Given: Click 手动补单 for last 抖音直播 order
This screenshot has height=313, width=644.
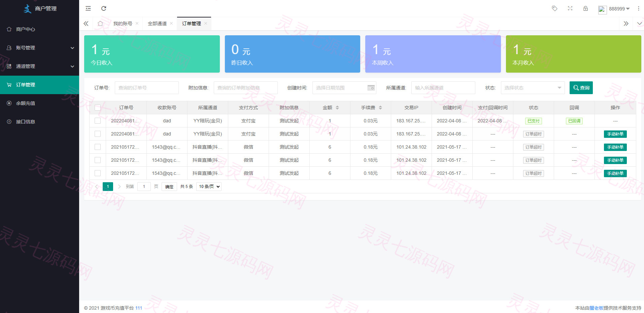Looking at the screenshot, I should (x=615, y=173).
